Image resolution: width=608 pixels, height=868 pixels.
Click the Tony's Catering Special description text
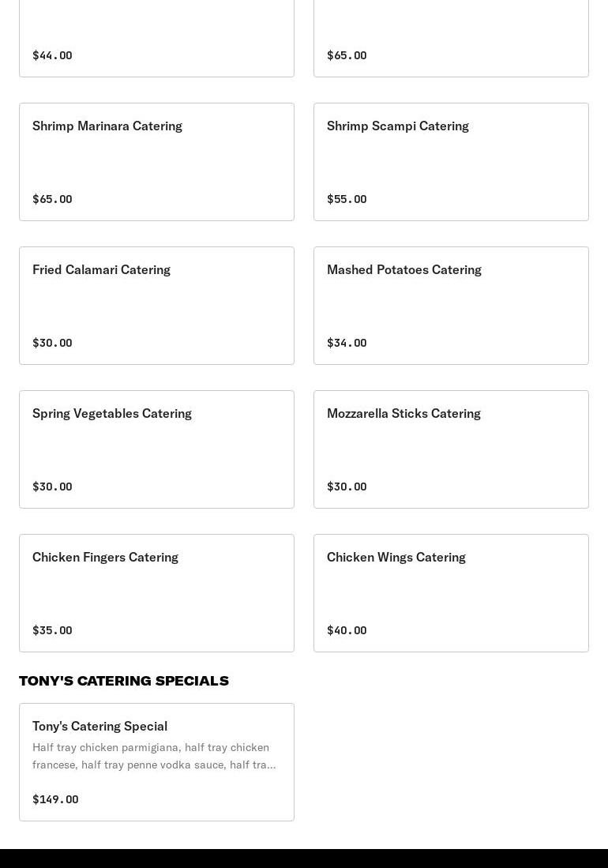pyautogui.click(x=154, y=756)
